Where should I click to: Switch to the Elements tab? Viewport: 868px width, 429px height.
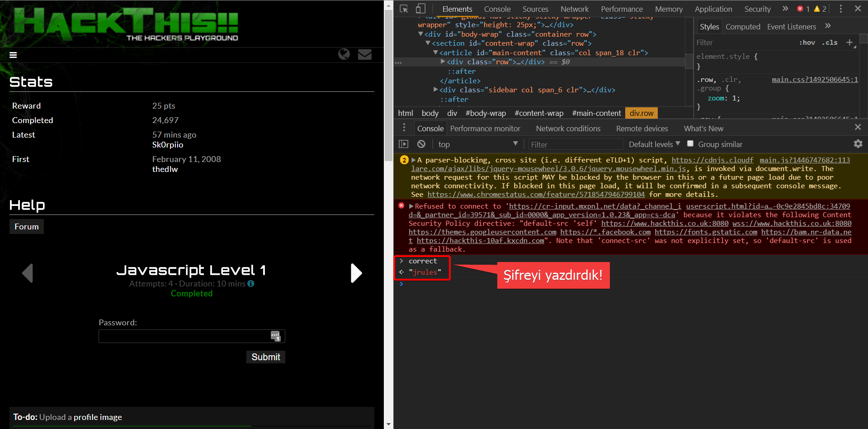point(457,9)
